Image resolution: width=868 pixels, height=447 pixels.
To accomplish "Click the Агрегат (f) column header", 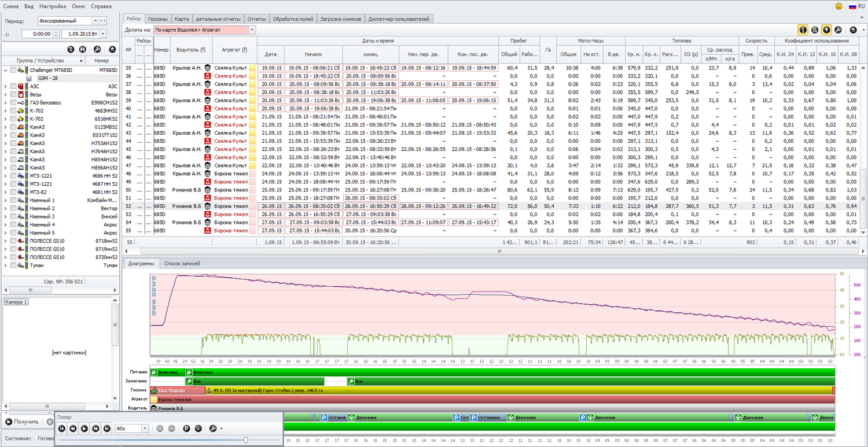I will [234, 50].
